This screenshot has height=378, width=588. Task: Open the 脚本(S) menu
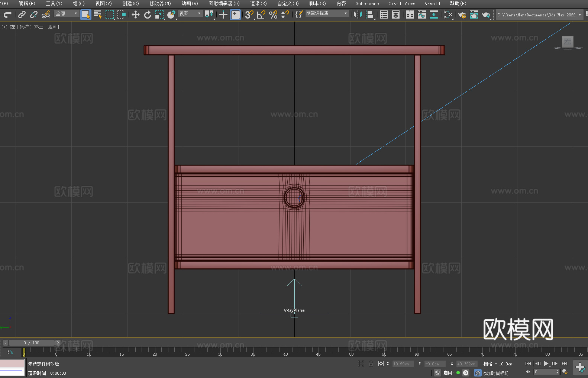point(317,3)
